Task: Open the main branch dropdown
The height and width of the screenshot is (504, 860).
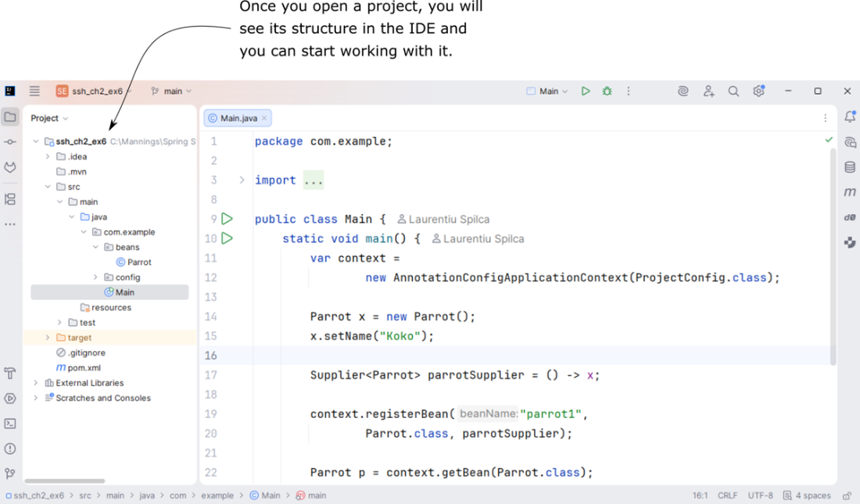Action: pos(172,91)
